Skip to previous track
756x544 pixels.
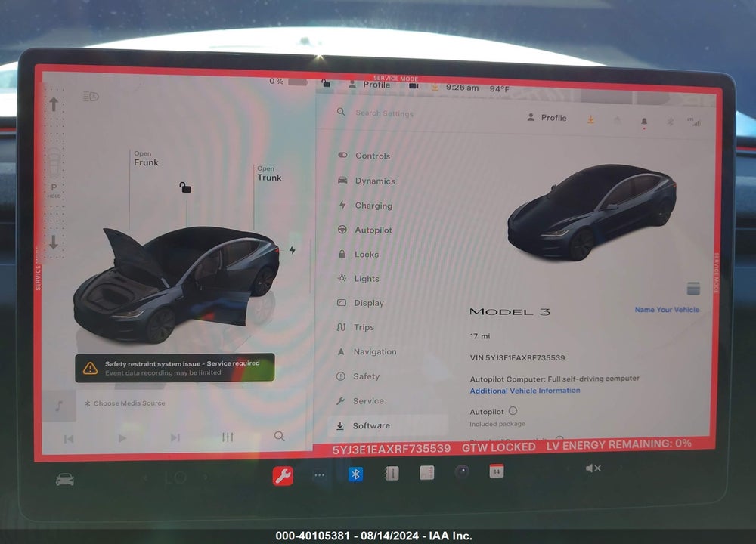coord(69,439)
